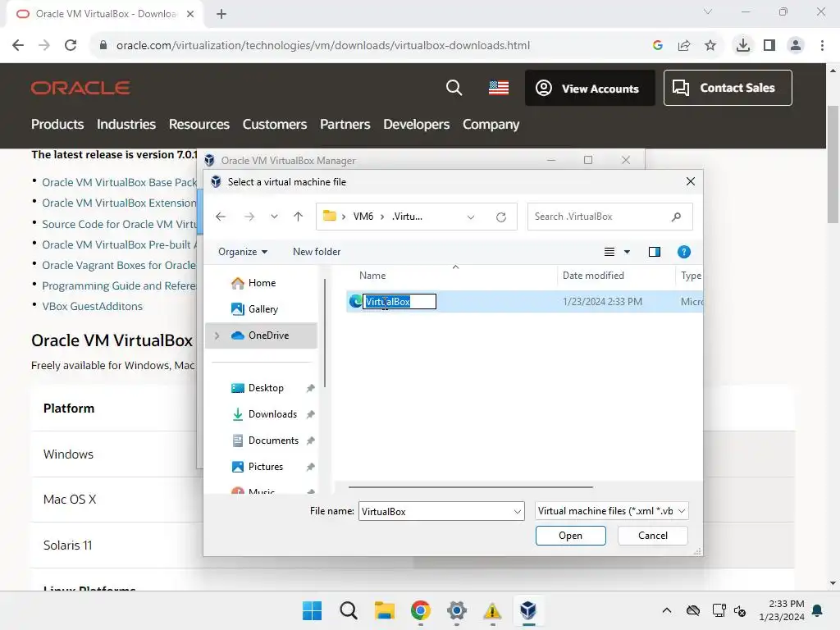The image size is (840, 630).
Task: Sort files by Name column
Action: [372, 276]
